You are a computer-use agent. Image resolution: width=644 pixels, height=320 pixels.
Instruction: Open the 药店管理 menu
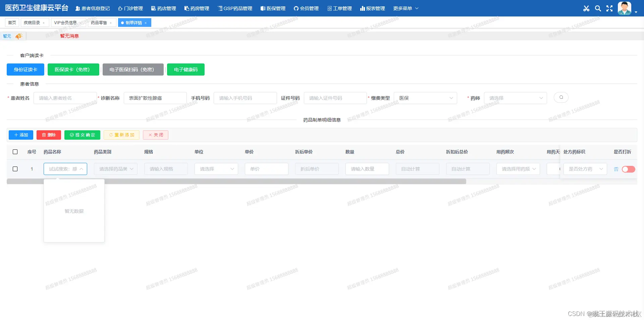pyautogui.click(x=163, y=8)
